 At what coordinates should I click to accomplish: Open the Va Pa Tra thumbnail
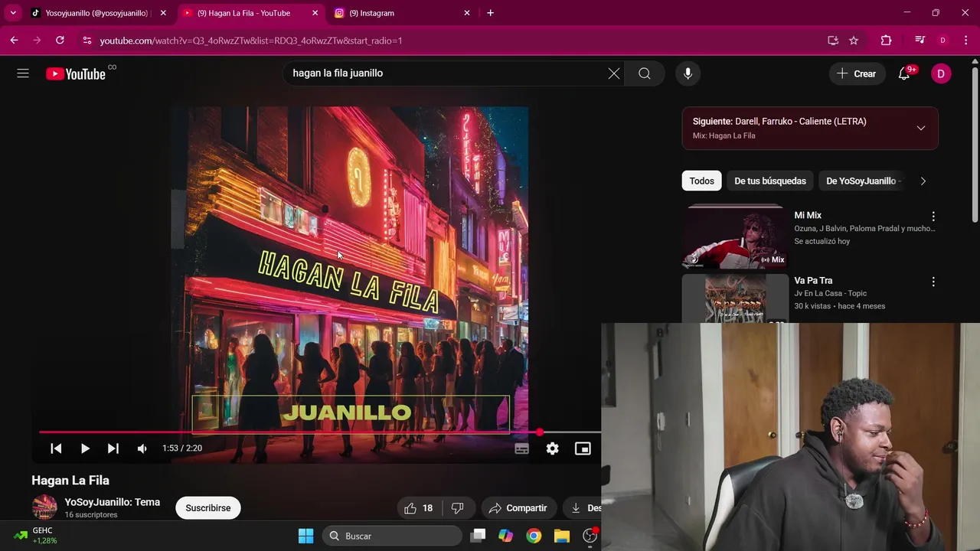[733, 298]
